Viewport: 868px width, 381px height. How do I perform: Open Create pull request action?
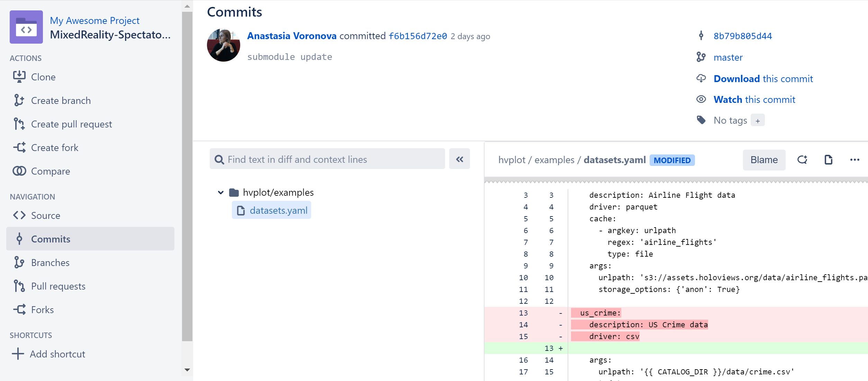point(71,124)
